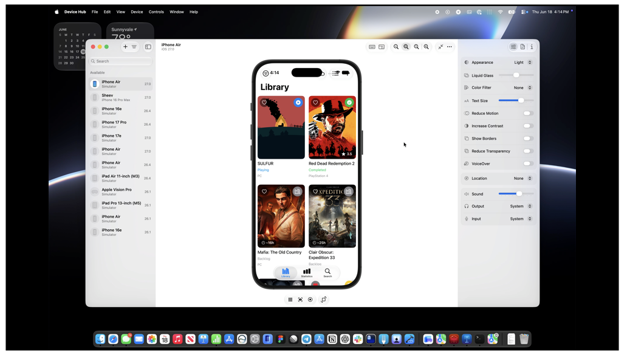Viewport: 644px width, 355px height.
Task: Select Apple Vision Pro simulator
Action: coord(121,191)
